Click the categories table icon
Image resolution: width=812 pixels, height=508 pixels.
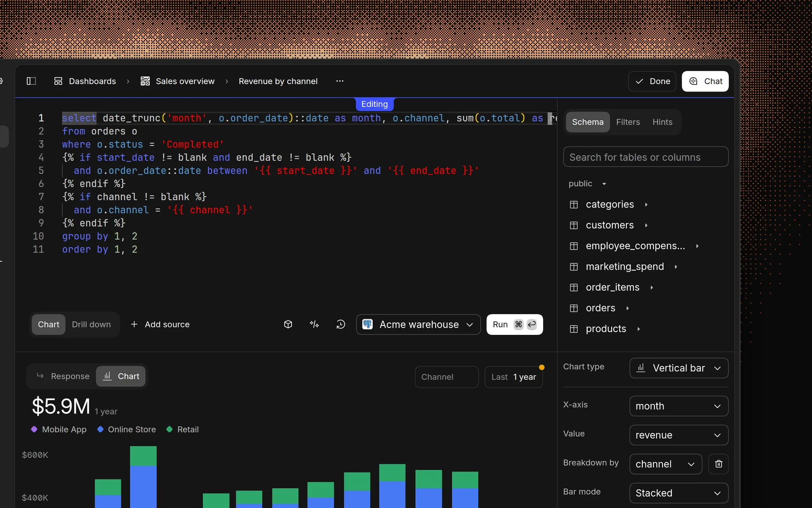pos(574,204)
